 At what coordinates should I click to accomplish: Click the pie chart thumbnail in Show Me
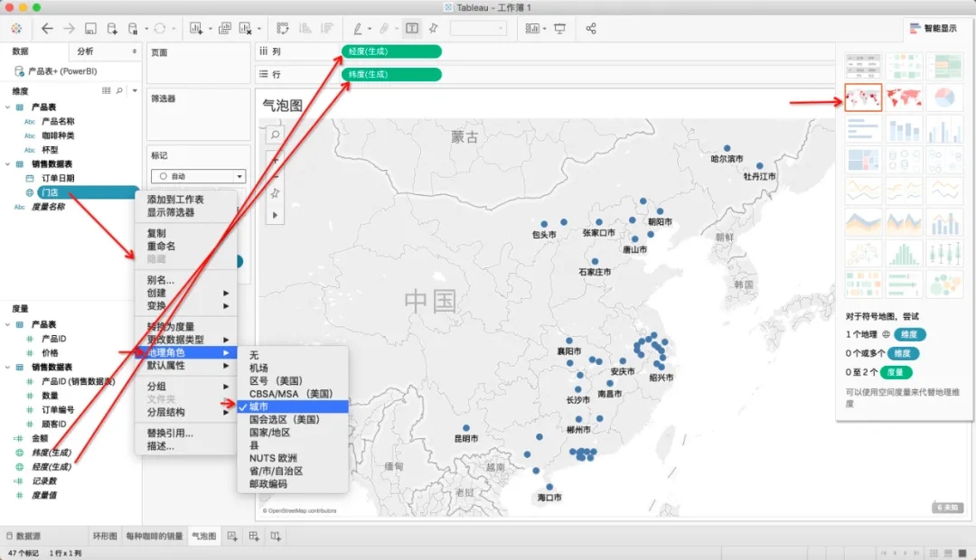point(943,98)
